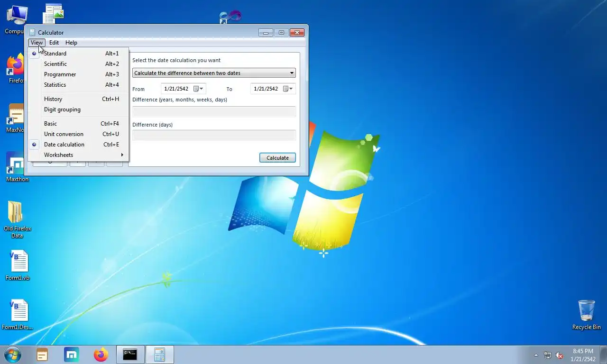Close the open View menu

tap(37, 43)
